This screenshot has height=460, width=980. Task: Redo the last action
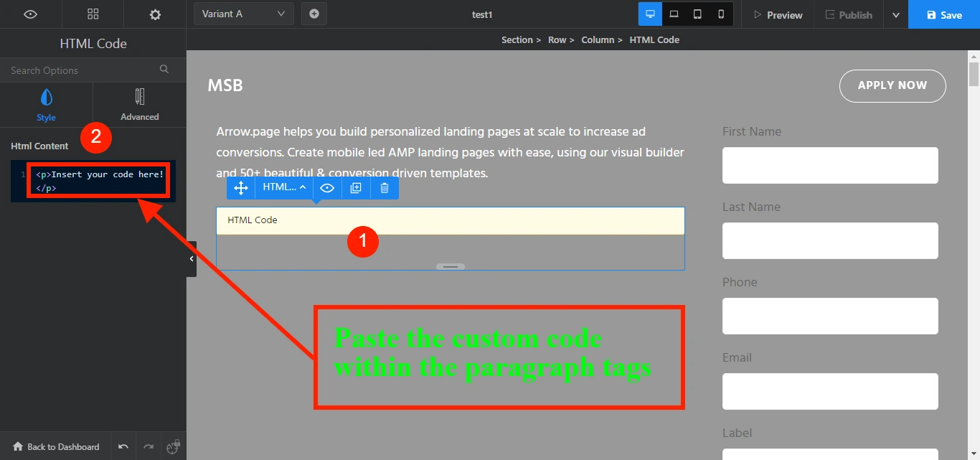click(149, 446)
